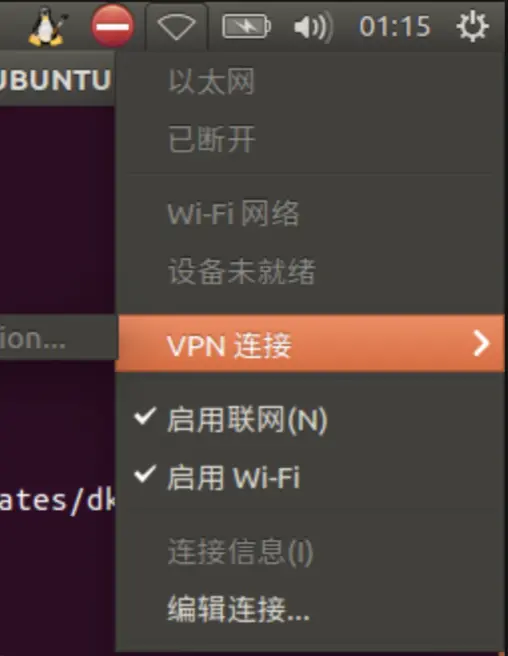Click the 设备未就绪 status entry
The image size is (508, 656).
(241, 272)
